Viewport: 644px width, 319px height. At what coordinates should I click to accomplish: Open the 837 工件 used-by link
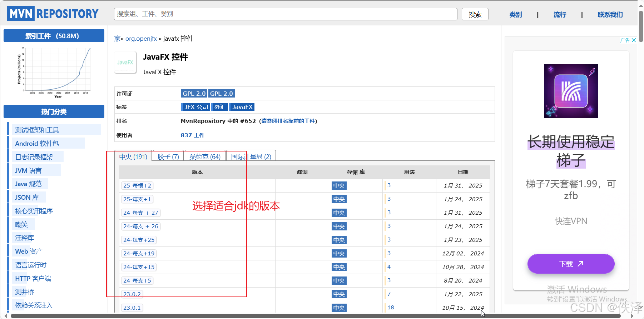click(x=193, y=135)
